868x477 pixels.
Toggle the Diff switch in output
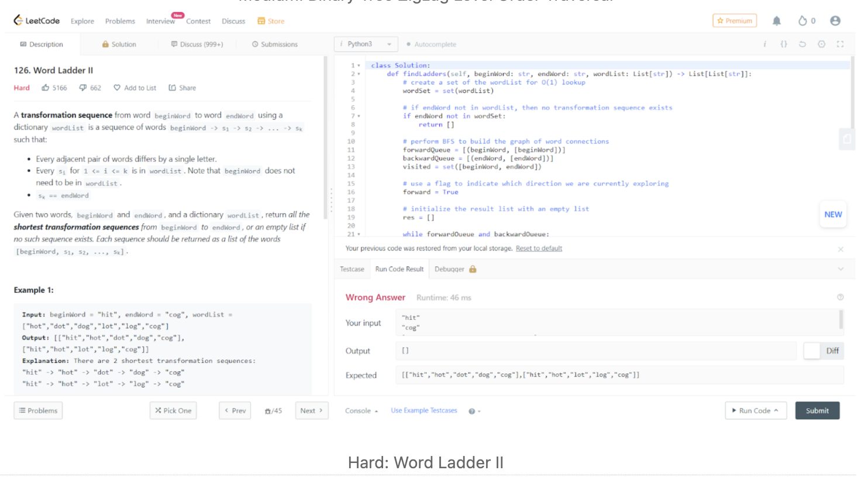click(x=812, y=351)
